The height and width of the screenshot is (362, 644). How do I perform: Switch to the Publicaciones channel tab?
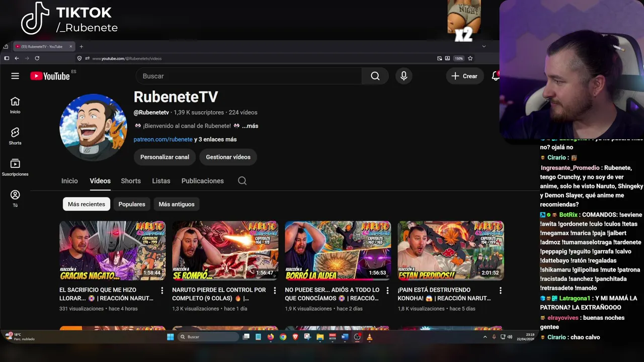click(202, 180)
